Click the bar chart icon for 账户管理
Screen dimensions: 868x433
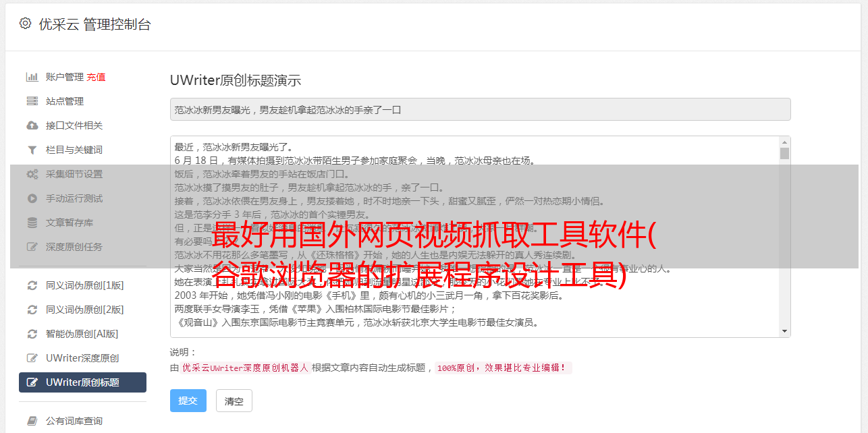(32, 77)
